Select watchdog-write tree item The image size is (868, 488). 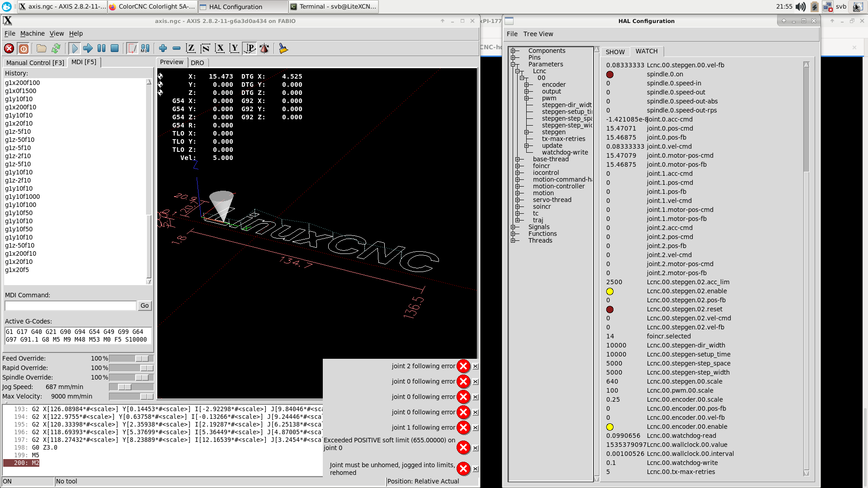point(565,153)
